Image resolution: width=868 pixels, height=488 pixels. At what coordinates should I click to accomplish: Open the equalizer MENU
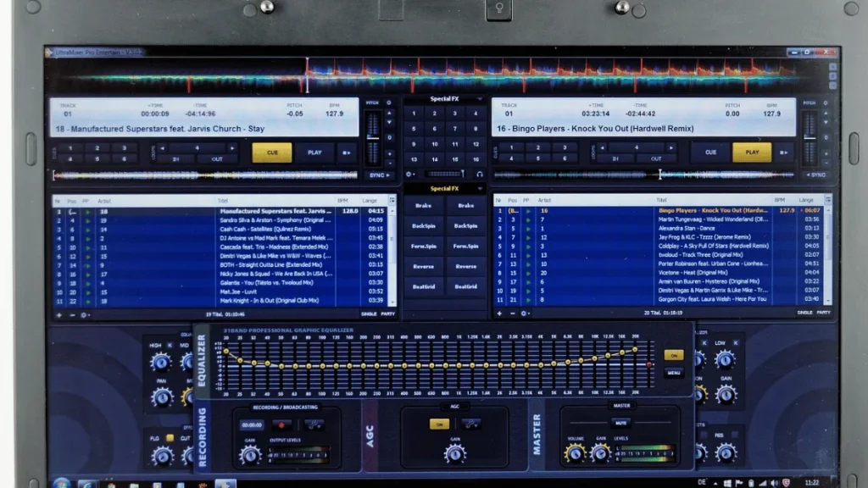674,373
